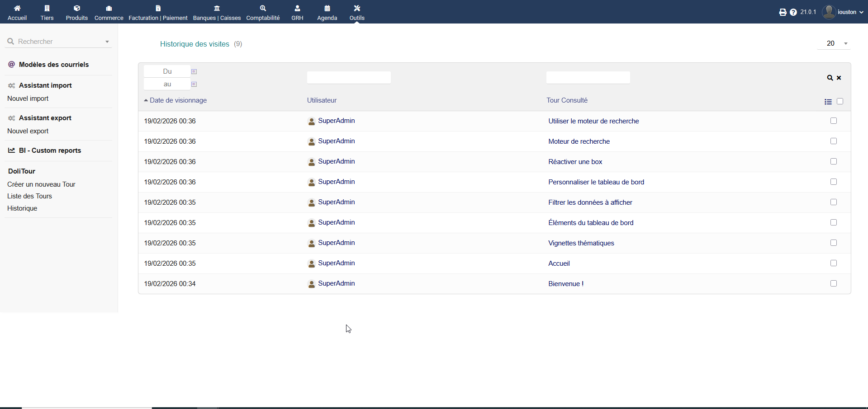868x409 pixels.
Task: Open the Facturation | Paiement menu
Action: point(158,12)
